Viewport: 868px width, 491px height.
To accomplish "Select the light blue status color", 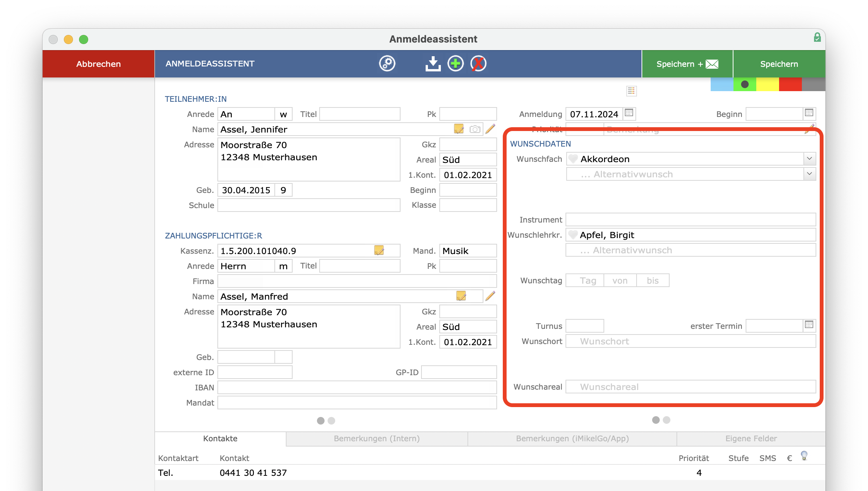I will click(x=722, y=84).
